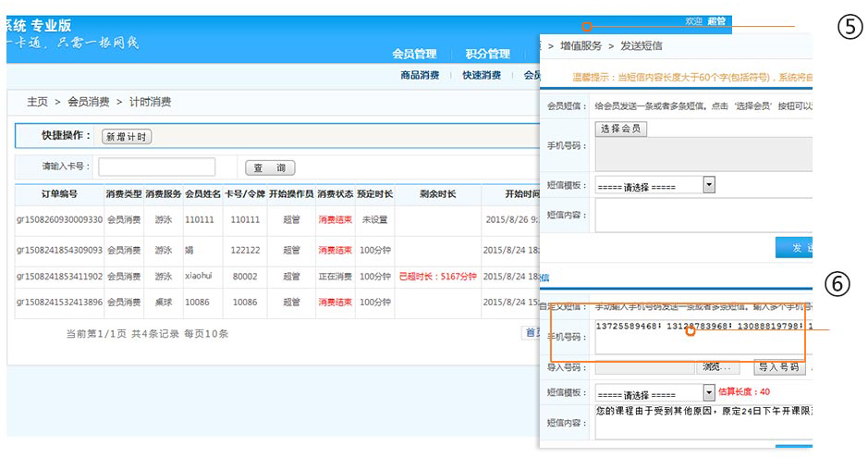Click 计时消费 breadcrumb item
Viewport: 868px width, 458px height.
point(150,102)
